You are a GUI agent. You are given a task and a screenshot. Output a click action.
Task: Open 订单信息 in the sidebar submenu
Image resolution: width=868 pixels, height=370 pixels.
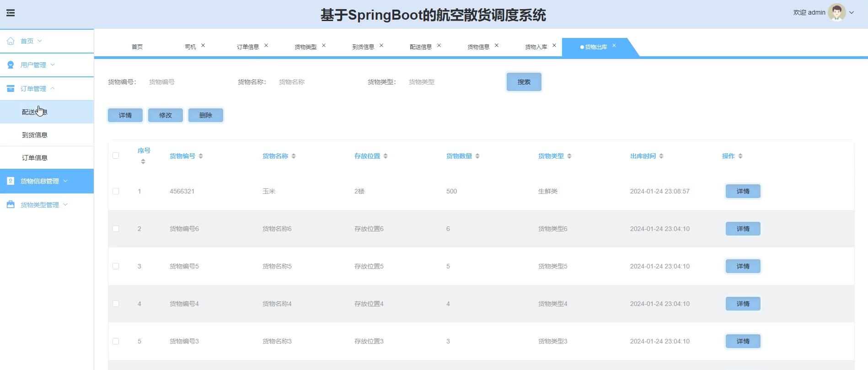coord(47,158)
